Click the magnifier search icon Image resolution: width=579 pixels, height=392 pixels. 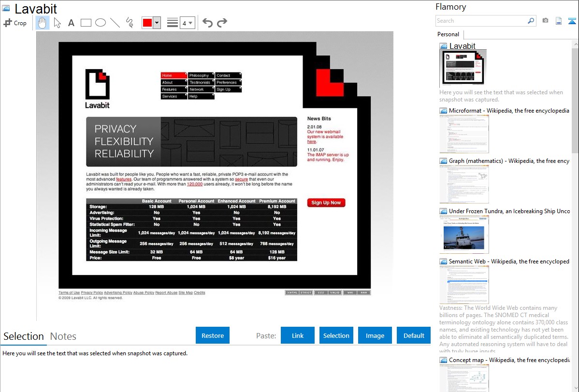(x=531, y=21)
